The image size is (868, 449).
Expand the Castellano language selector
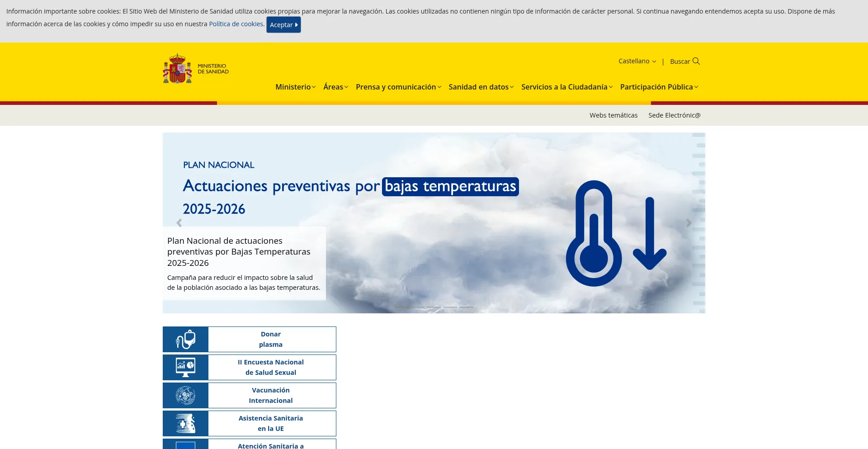[637, 61]
